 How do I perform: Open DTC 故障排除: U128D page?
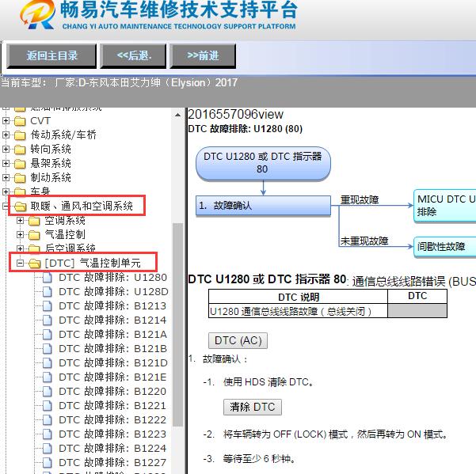113,292
